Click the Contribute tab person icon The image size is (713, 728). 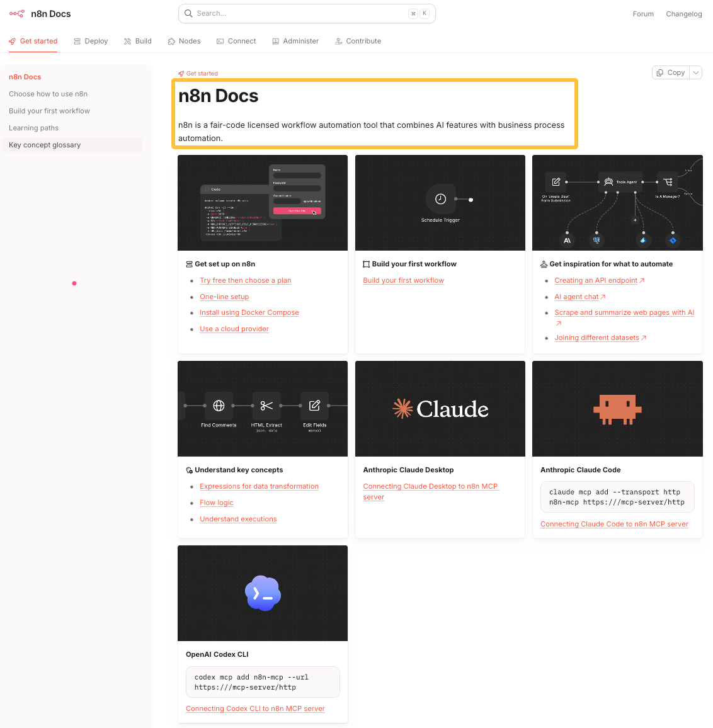[x=339, y=42]
